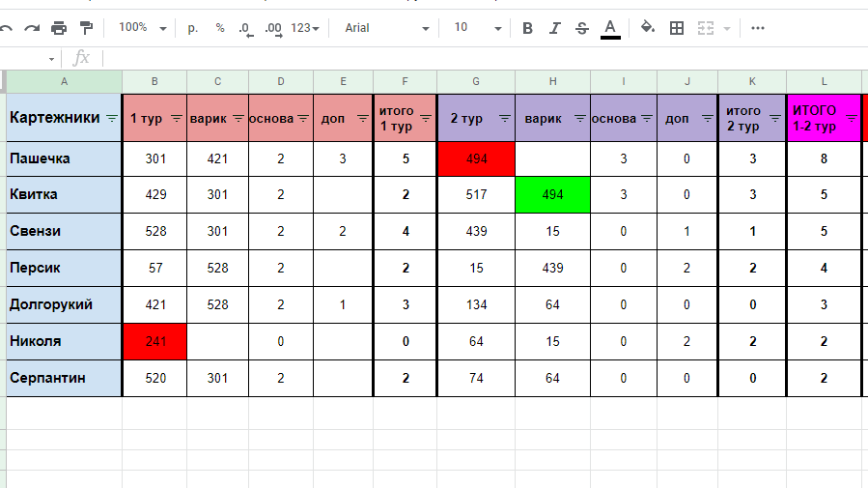Click the print icon
Viewport: 868px width, 488px height.
(59, 28)
